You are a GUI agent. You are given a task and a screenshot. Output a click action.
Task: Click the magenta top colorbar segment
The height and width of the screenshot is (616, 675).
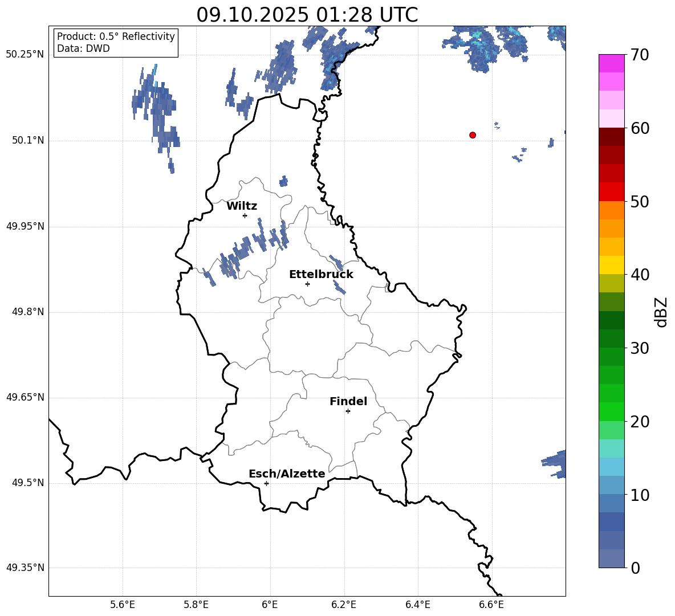click(x=612, y=63)
